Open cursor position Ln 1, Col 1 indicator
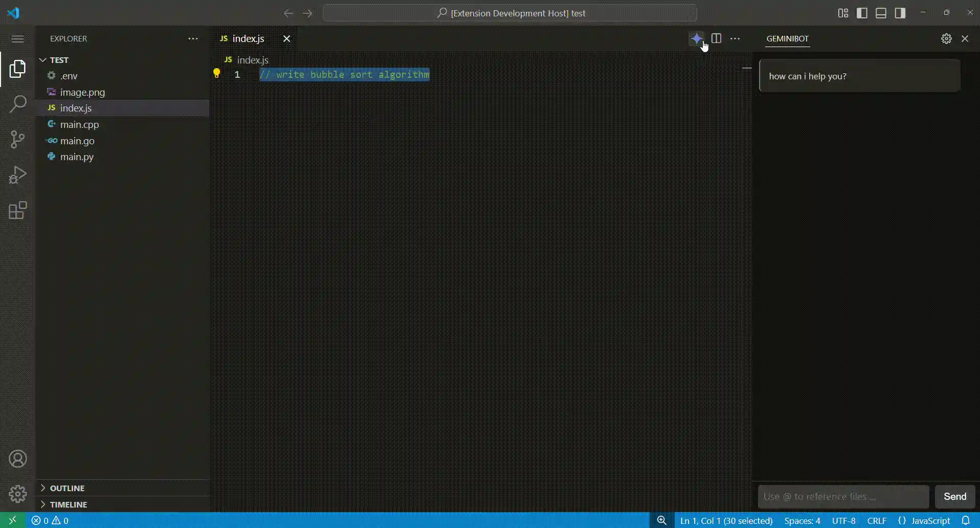This screenshot has width=980, height=528. pos(726,520)
